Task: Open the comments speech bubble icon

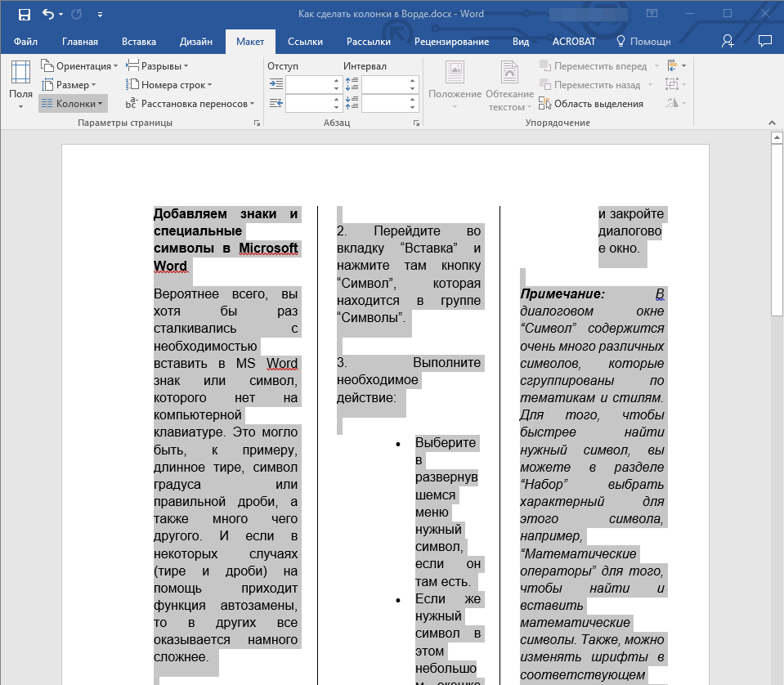Action: click(765, 41)
